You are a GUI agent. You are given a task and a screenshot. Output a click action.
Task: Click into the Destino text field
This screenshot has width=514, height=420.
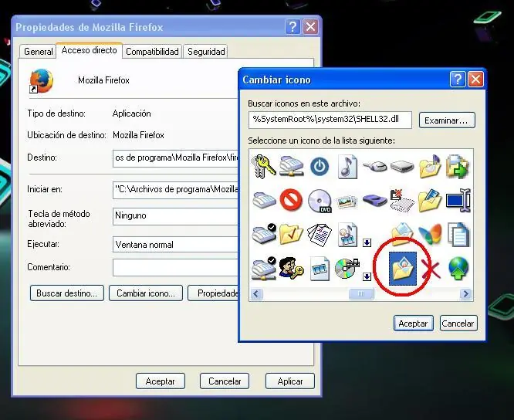(175, 158)
